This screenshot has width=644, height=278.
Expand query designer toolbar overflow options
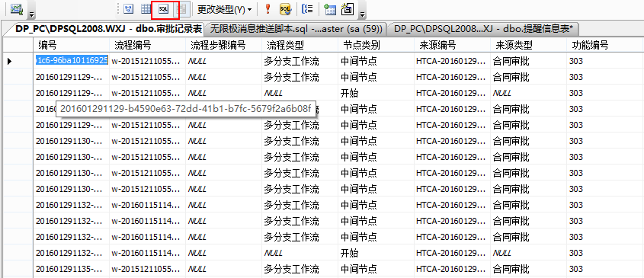pyautogui.click(x=362, y=14)
